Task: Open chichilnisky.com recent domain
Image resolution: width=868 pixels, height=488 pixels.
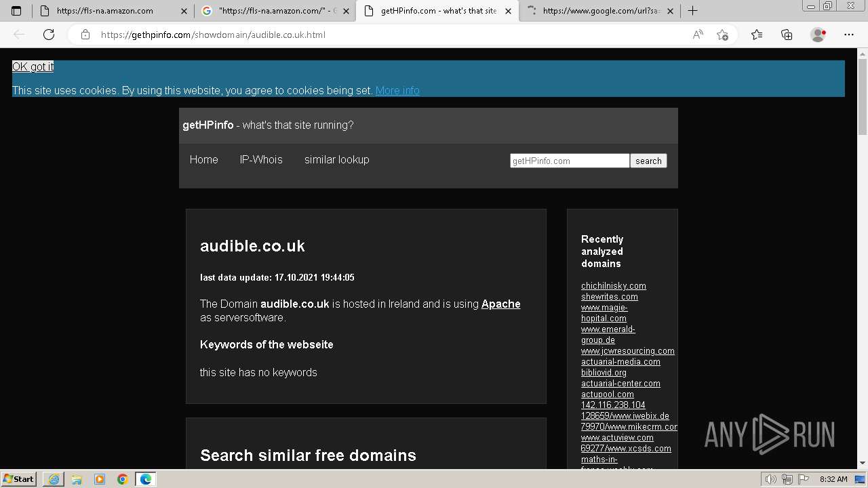Action: tap(614, 285)
